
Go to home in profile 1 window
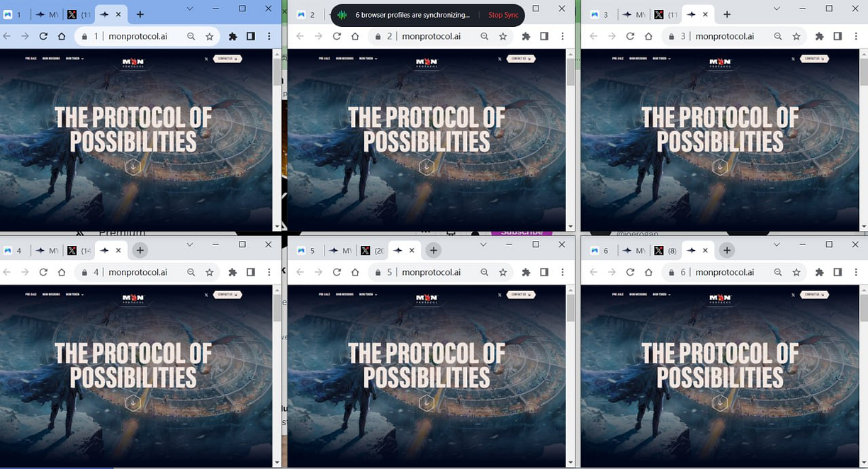pyautogui.click(x=62, y=36)
